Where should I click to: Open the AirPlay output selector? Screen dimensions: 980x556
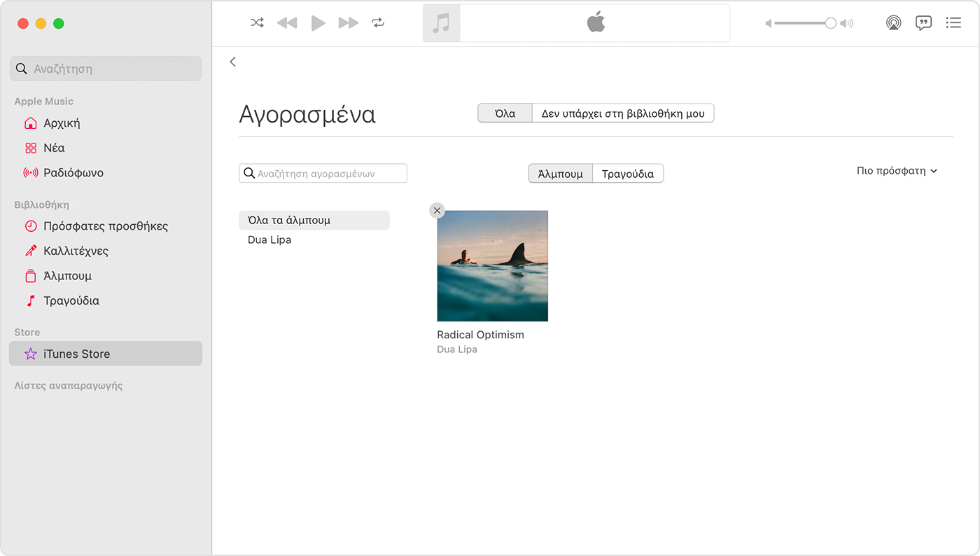coord(893,22)
